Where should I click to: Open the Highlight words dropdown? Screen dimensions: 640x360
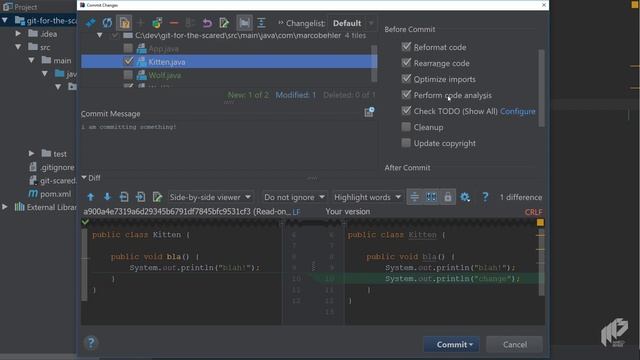click(367, 197)
